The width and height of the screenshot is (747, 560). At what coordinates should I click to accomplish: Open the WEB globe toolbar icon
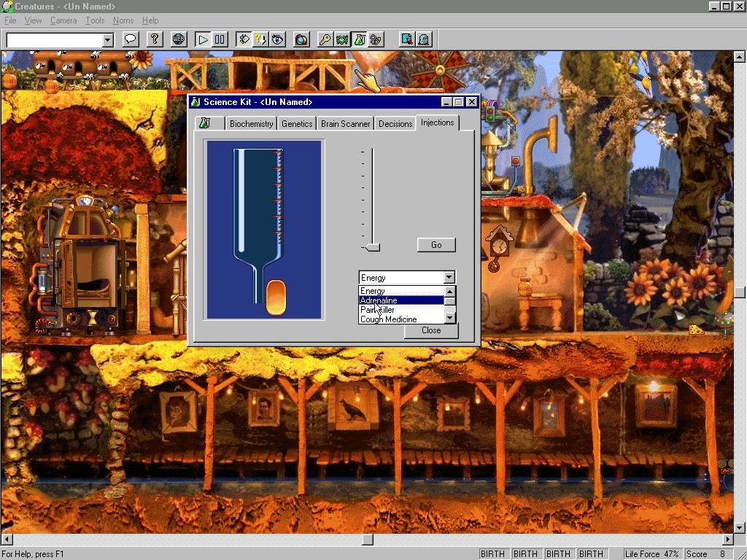pyautogui.click(x=179, y=39)
